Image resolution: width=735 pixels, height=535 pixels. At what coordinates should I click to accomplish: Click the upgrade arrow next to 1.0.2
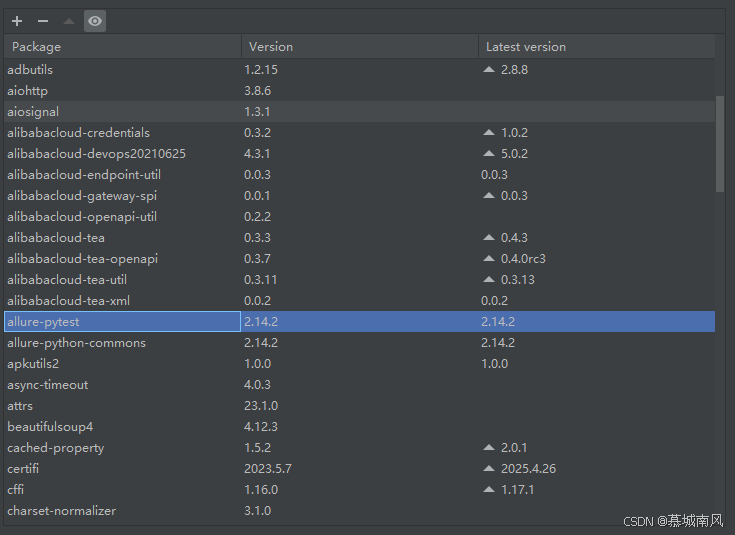(x=489, y=132)
